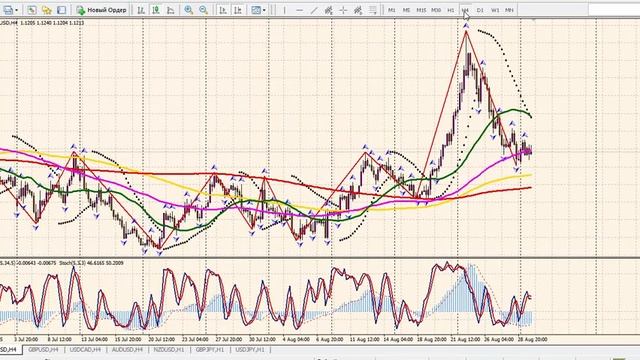Open the Navigator favorites star icon

coord(47,10)
